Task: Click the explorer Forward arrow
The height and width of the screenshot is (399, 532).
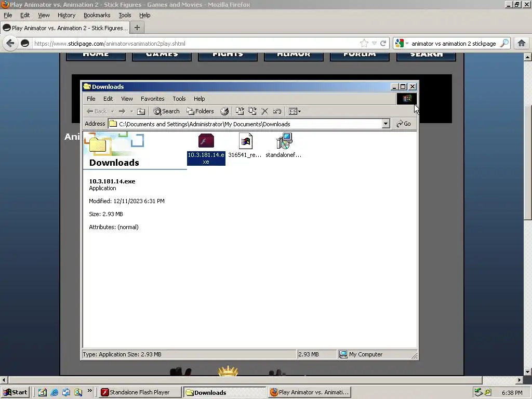Action: [122, 111]
